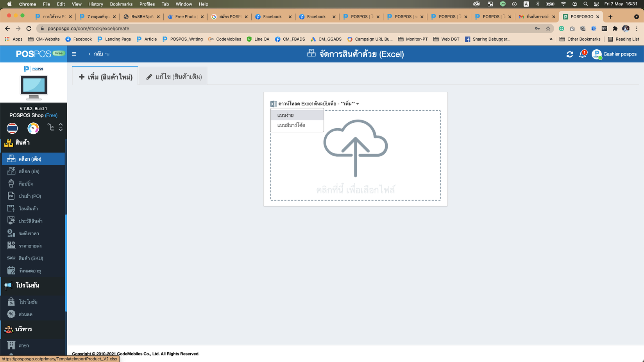Choose แบบง่าย template option
This screenshot has height=362, width=644.
pos(286,115)
